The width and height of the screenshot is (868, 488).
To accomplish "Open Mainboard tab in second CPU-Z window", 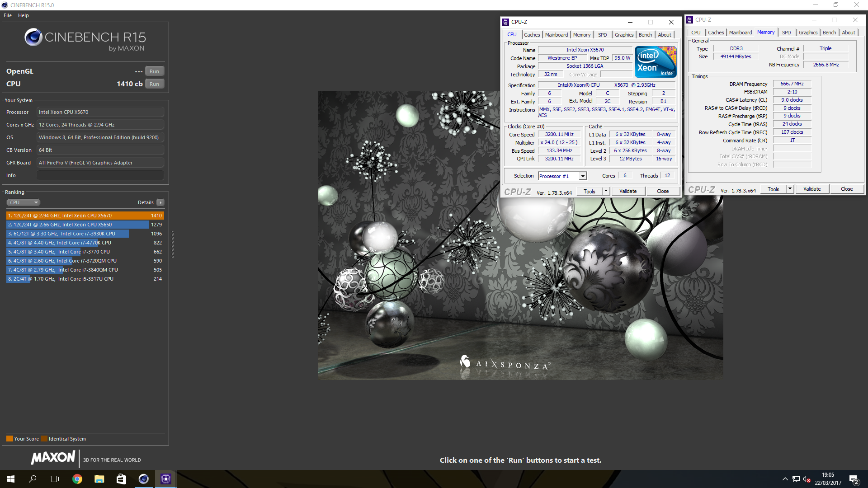I will coord(741,33).
